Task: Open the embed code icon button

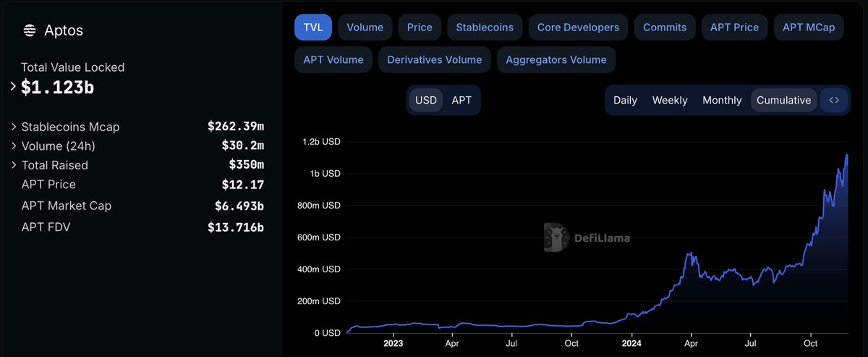Action: point(834,100)
